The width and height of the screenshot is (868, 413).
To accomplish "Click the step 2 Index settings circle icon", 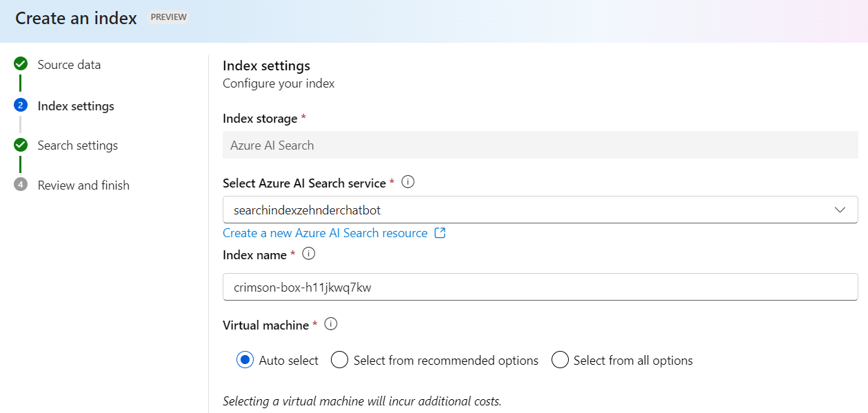I will [x=21, y=105].
